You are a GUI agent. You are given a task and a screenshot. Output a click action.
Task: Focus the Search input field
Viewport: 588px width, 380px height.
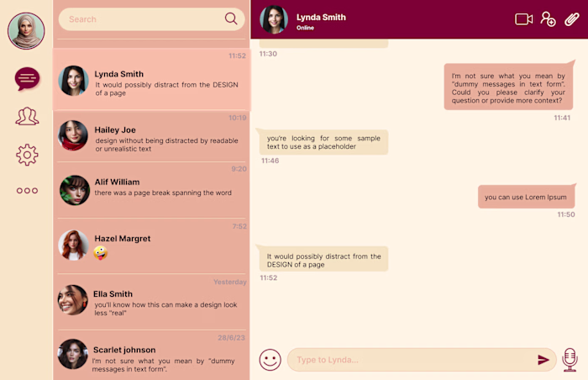coord(151,19)
